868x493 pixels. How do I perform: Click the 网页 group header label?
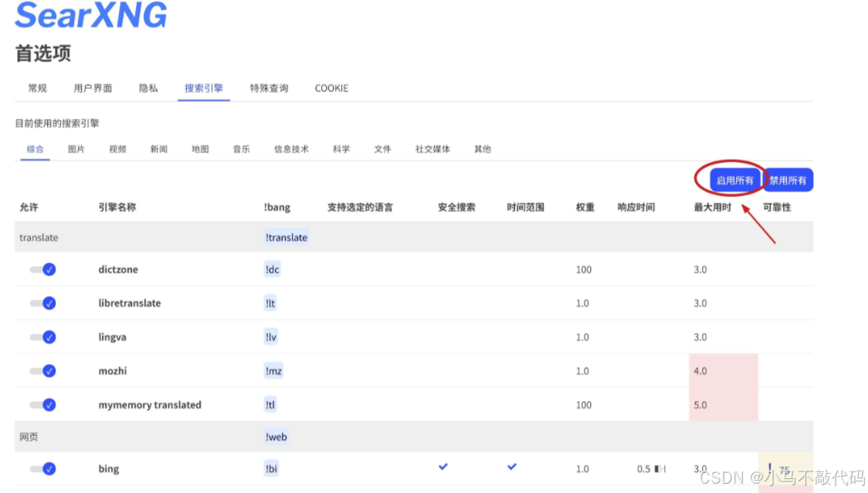29,437
